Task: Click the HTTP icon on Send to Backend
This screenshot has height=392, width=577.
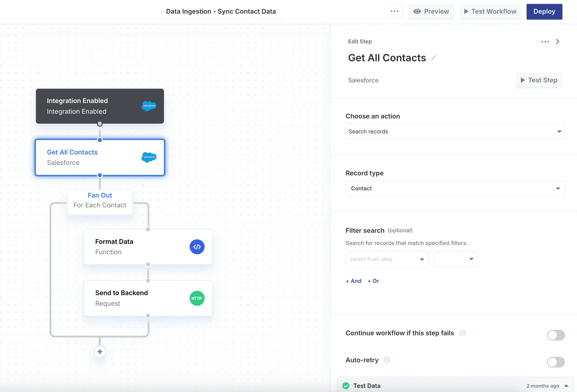Action: [197, 298]
